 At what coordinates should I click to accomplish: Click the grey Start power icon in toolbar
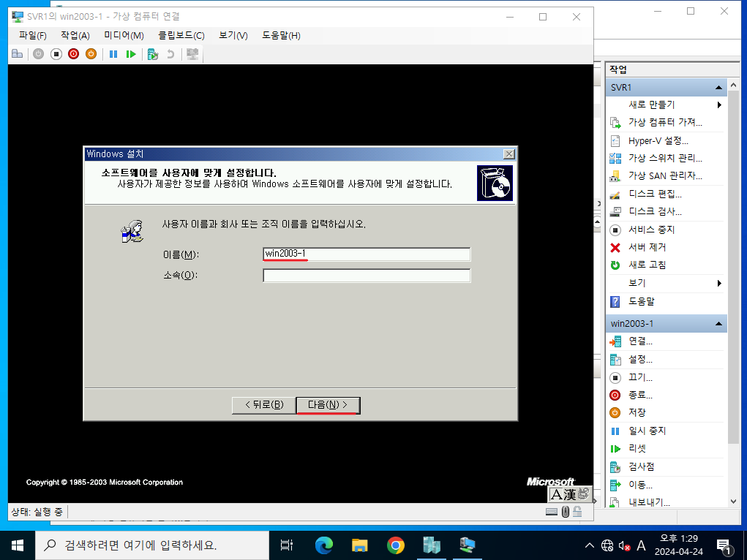click(x=39, y=54)
